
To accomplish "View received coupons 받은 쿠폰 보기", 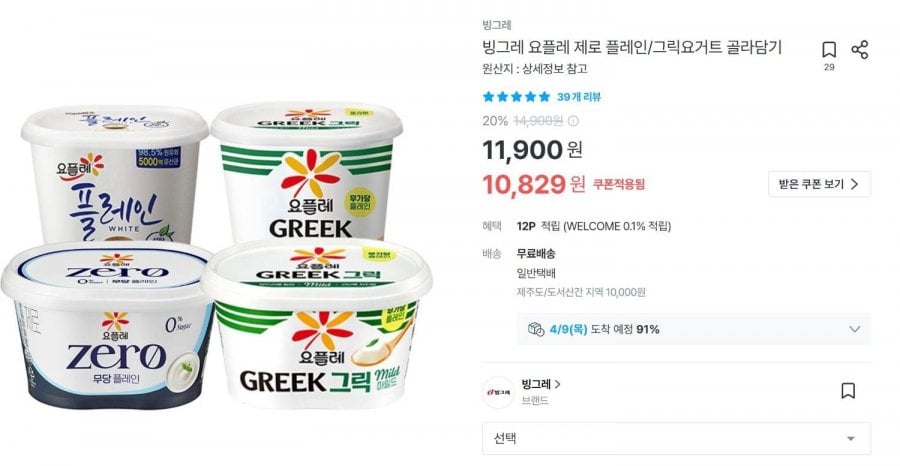I will 819,184.
